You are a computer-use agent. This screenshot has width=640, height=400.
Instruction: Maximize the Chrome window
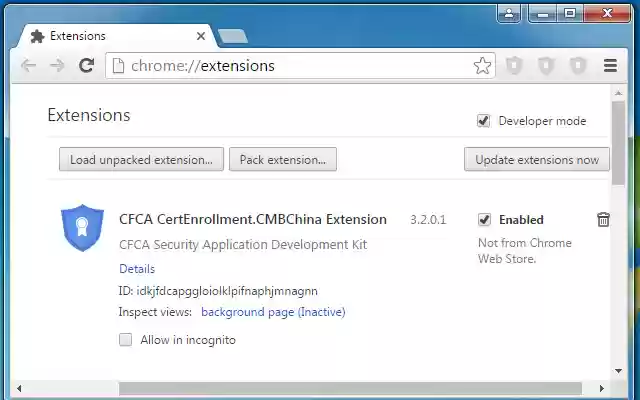570,13
